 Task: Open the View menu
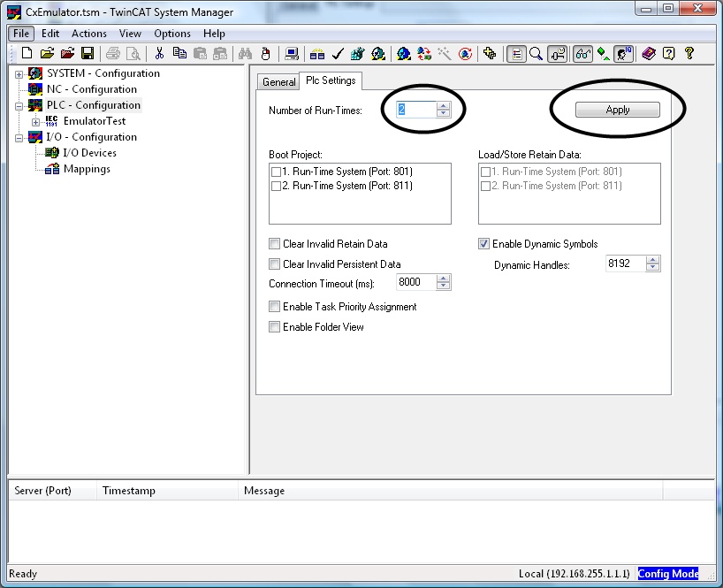(130, 34)
